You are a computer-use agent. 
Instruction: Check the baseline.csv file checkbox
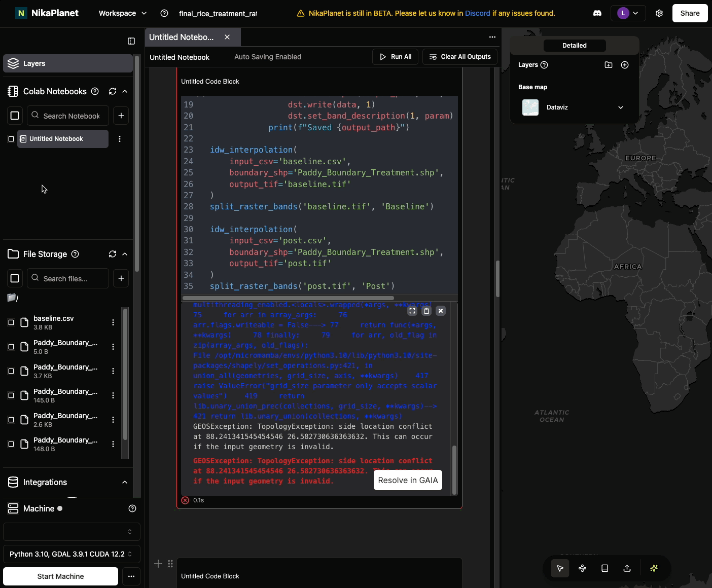click(x=11, y=322)
